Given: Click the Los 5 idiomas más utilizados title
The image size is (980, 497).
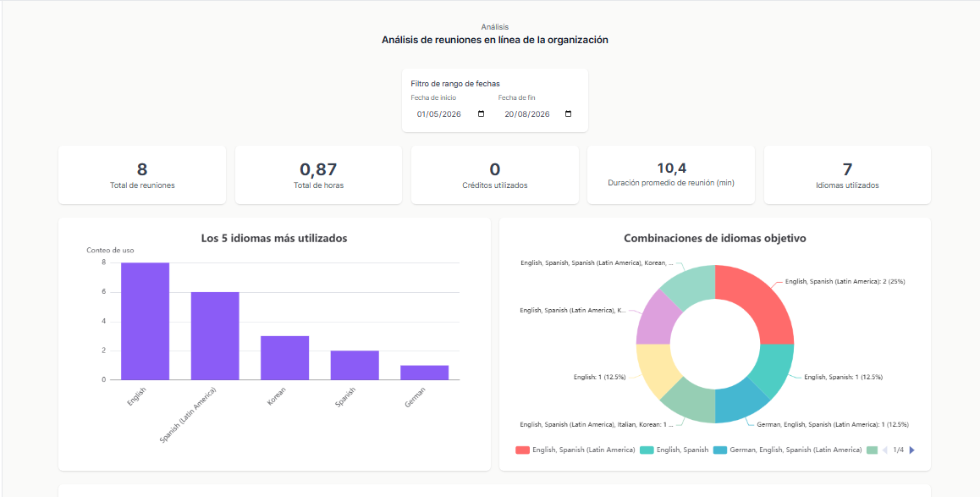Looking at the screenshot, I should click(274, 238).
